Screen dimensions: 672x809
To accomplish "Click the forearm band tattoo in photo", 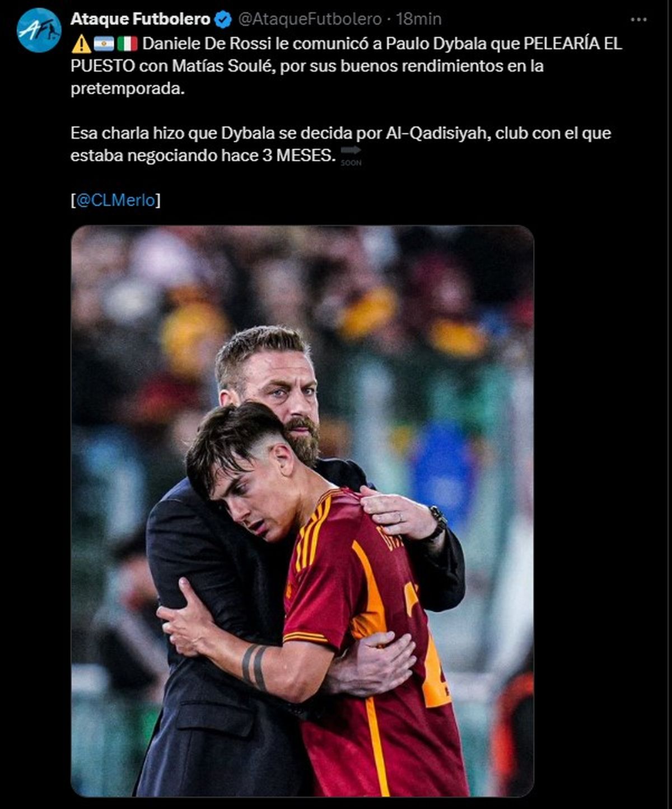I will 254,667.
